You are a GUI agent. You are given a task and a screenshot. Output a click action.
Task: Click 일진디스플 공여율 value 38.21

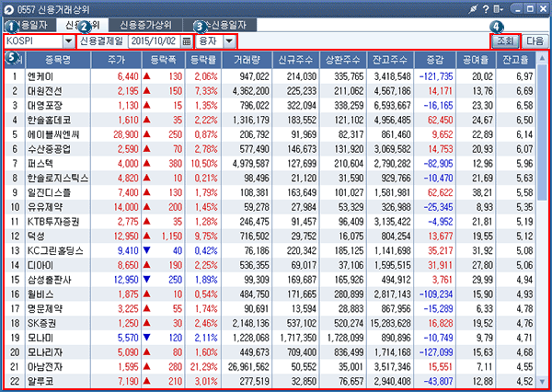coord(482,192)
